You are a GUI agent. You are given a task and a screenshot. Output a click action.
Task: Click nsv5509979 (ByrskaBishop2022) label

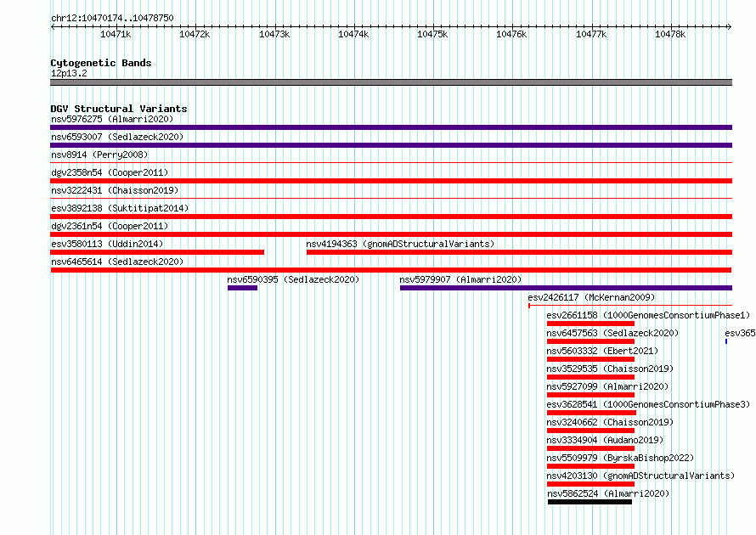coord(620,458)
